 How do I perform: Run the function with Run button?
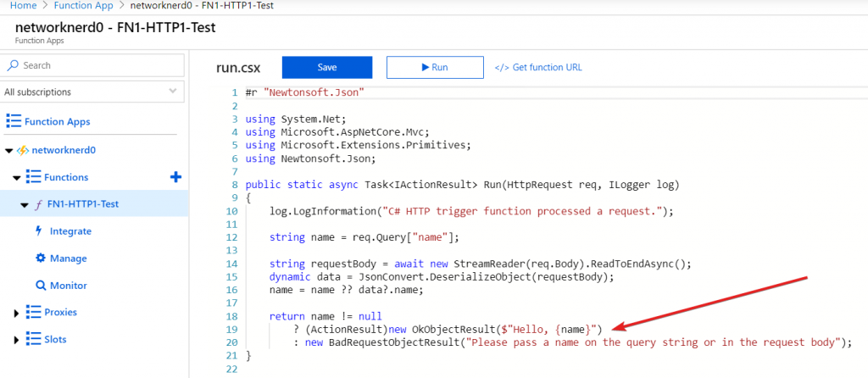point(435,68)
